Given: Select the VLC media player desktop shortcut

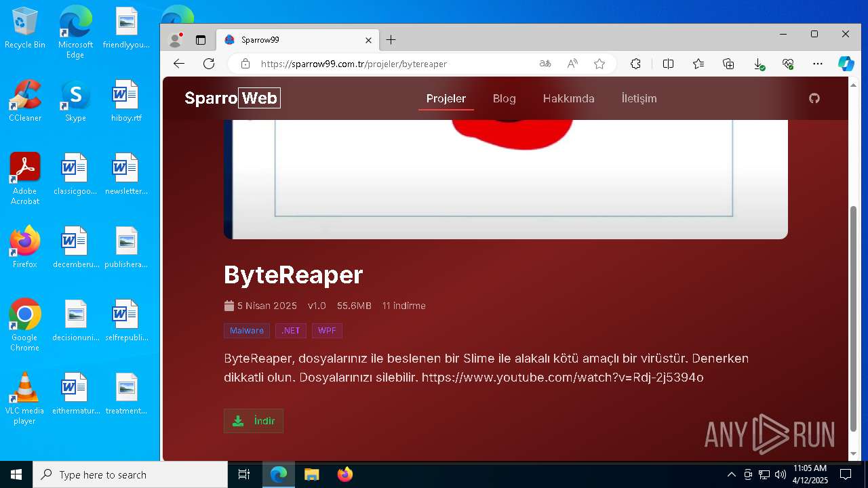Looking at the screenshot, I should tap(25, 398).
